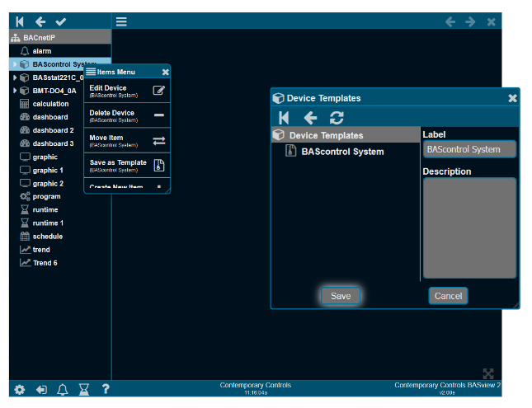Expand the BASstat221C device tree node
This screenshot has height=408, width=532.
tap(15, 77)
